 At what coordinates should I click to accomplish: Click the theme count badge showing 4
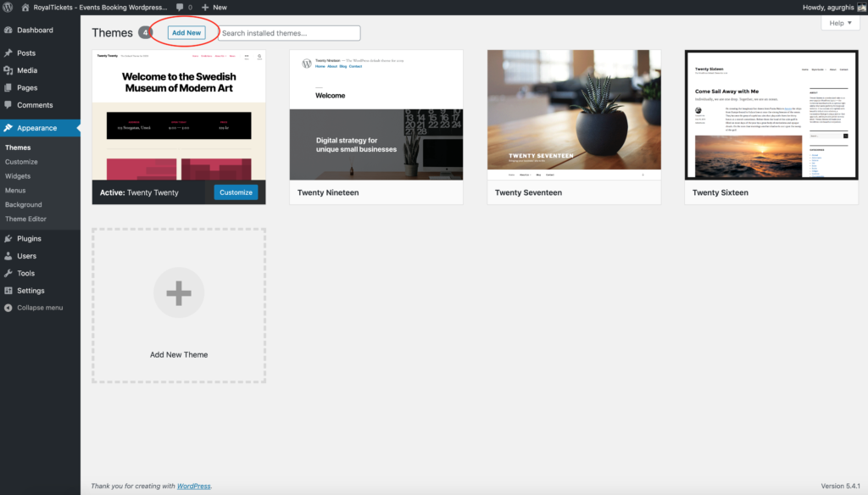pyautogui.click(x=145, y=33)
